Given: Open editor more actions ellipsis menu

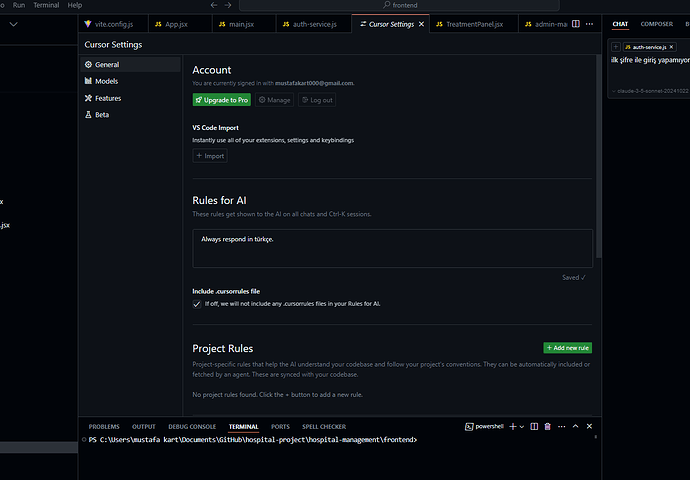Looking at the screenshot, I should [x=590, y=24].
